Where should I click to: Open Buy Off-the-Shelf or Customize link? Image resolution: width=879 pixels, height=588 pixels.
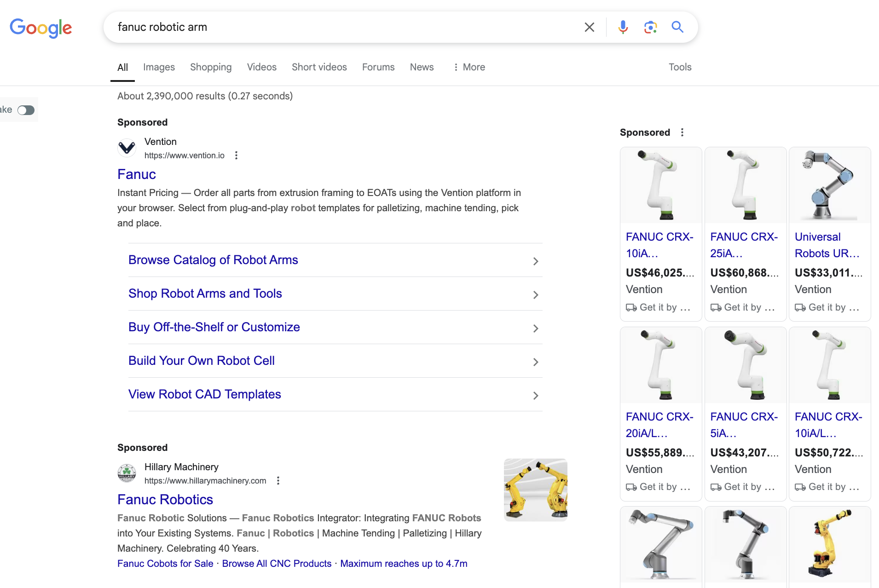point(214,327)
